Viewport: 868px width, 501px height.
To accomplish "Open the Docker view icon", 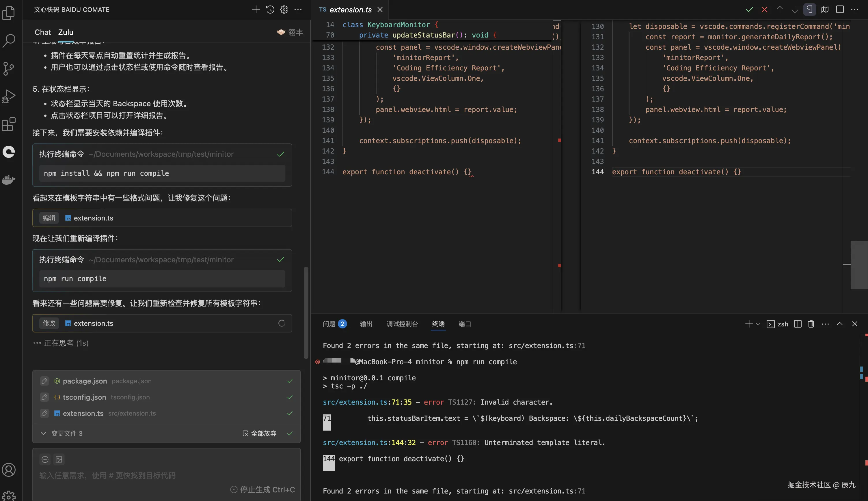I will (x=9, y=179).
